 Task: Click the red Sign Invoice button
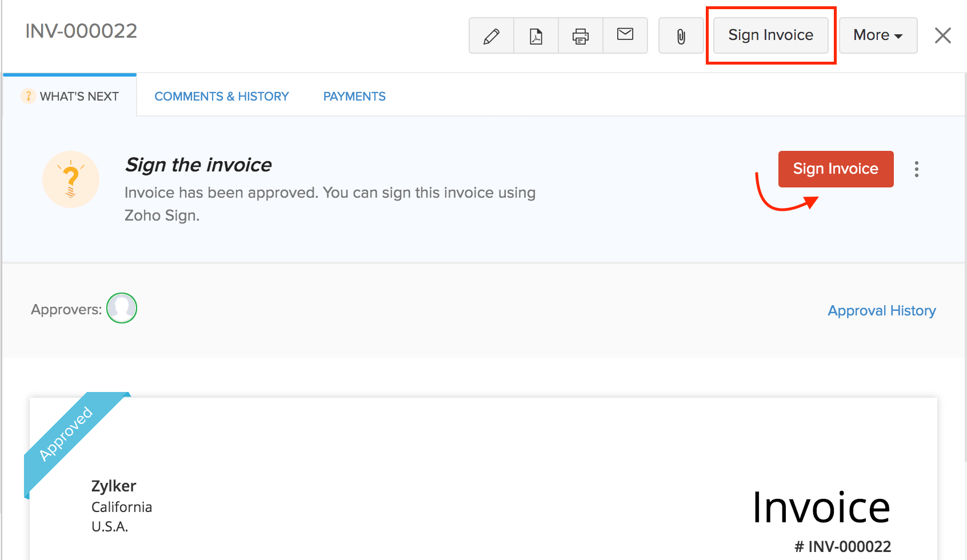tap(835, 169)
